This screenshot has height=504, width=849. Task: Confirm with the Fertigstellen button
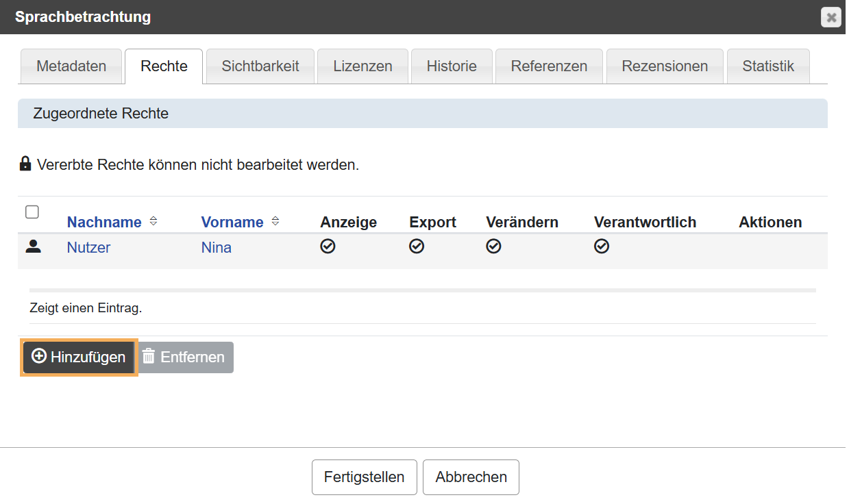tap(364, 477)
